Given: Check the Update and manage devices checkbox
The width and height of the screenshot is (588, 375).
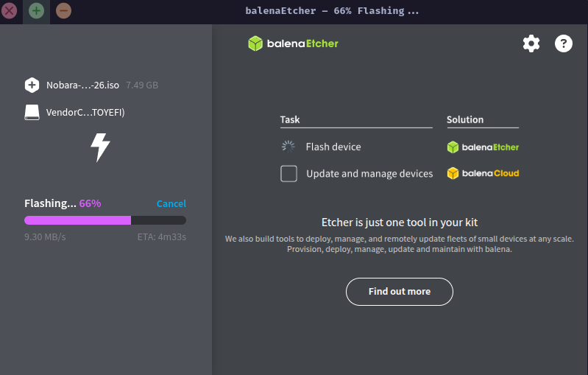Looking at the screenshot, I should 289,174.
